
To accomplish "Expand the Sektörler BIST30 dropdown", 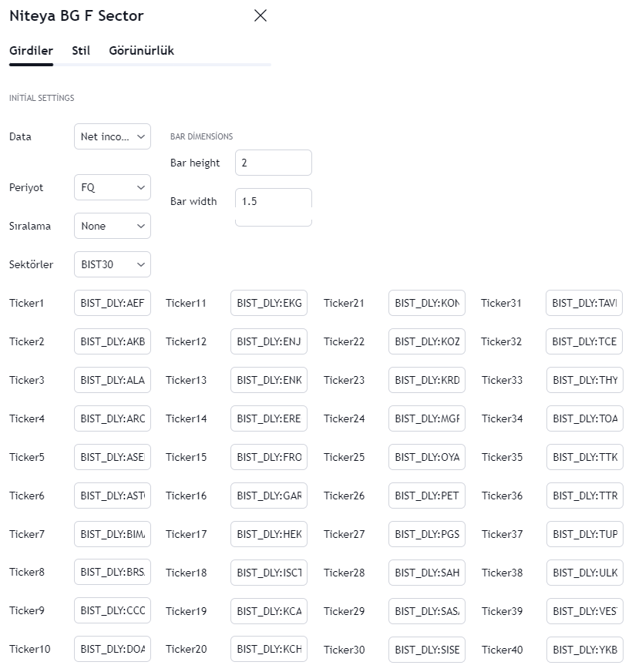I will click(113, 264).
